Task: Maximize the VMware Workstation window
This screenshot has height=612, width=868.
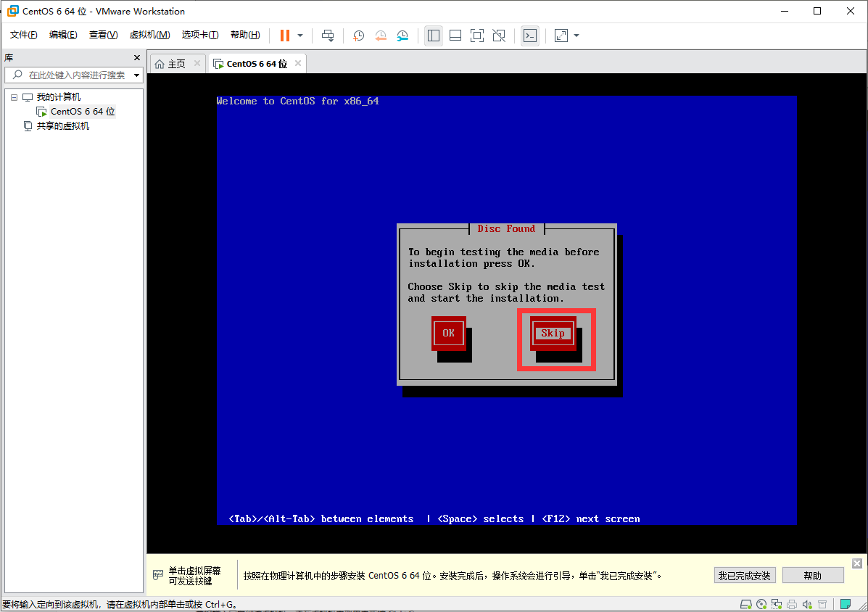Action: tap(817, 11)
